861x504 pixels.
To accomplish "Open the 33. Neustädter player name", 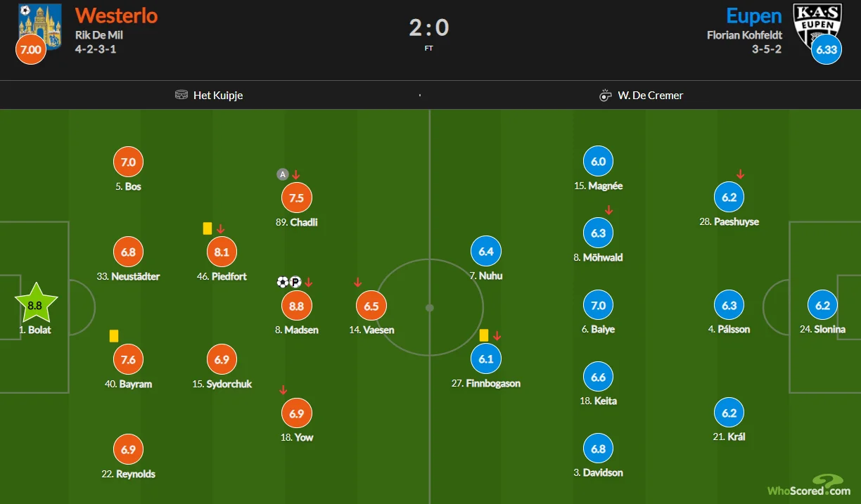I will [x=128, y=276].
